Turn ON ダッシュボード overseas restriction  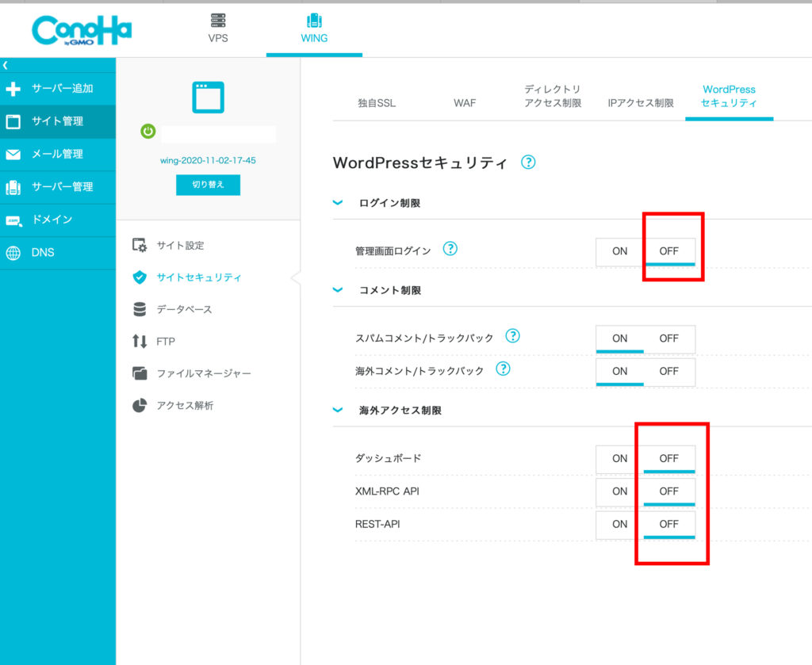click(620, 459)
